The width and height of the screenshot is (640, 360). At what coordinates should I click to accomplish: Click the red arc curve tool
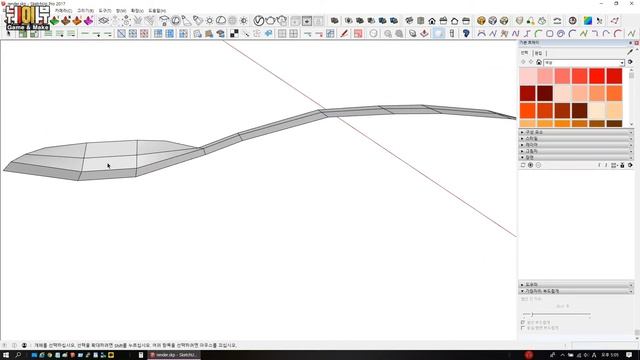[618, 33]
